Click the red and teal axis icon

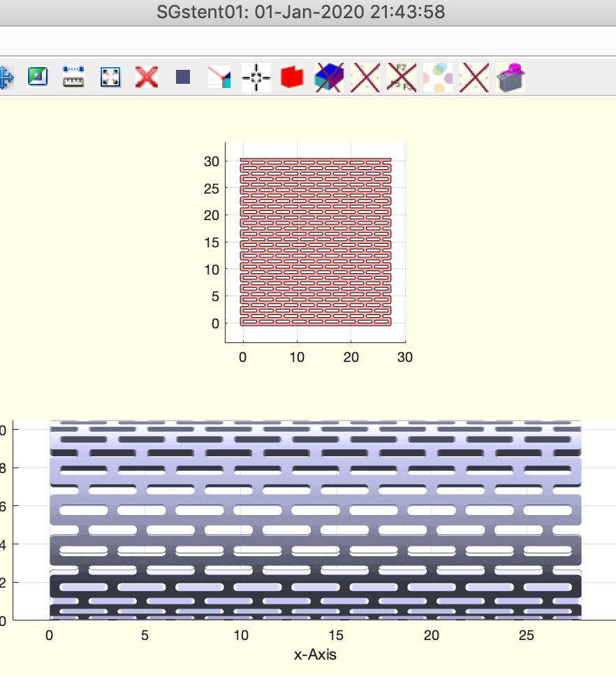219,77
